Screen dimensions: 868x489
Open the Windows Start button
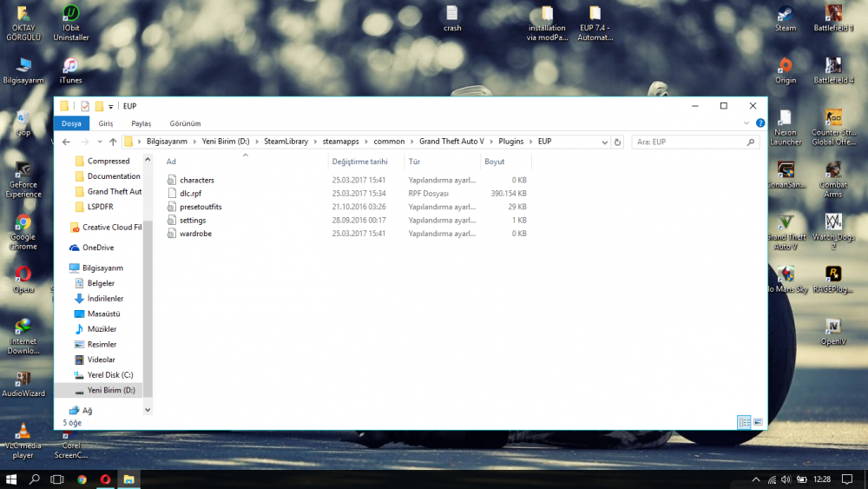[11, 479]
